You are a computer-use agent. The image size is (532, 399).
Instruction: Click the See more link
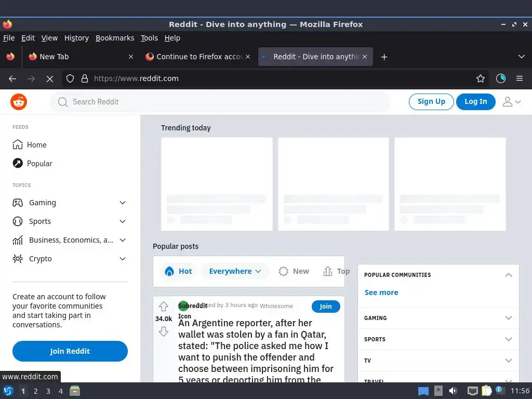point(381,292)
